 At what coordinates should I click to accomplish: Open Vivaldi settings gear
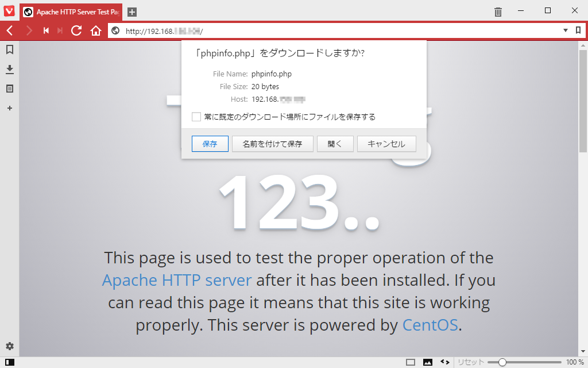coord(10,346)
